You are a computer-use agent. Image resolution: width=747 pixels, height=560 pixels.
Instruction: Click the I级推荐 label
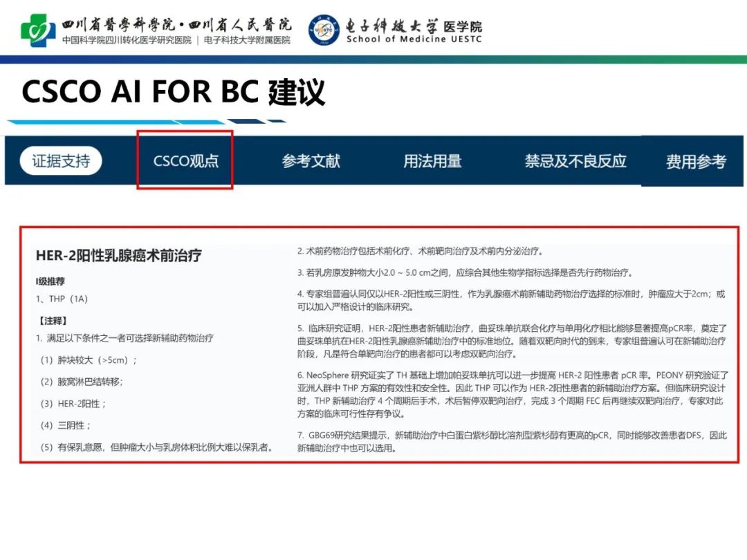pos(50,281)
